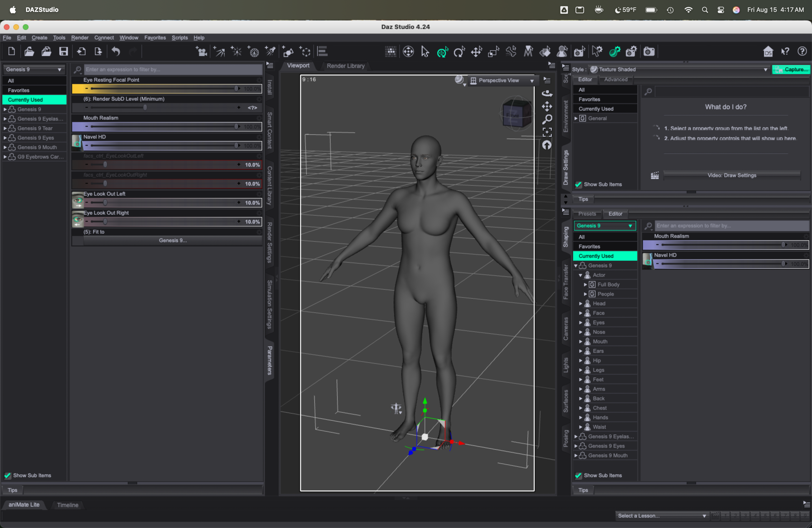Open the Scripts menu
Viewport: 812px width, 528px height.
coord(179,38)
